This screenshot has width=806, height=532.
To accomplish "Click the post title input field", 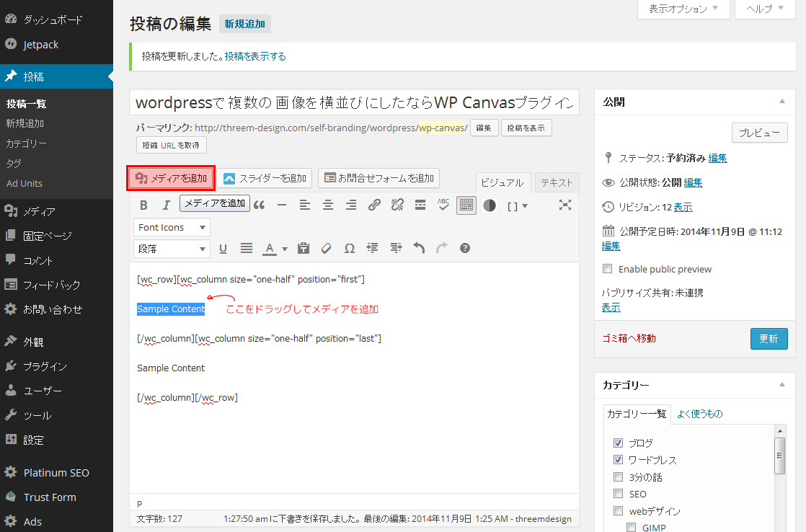I will pos(354,102).
